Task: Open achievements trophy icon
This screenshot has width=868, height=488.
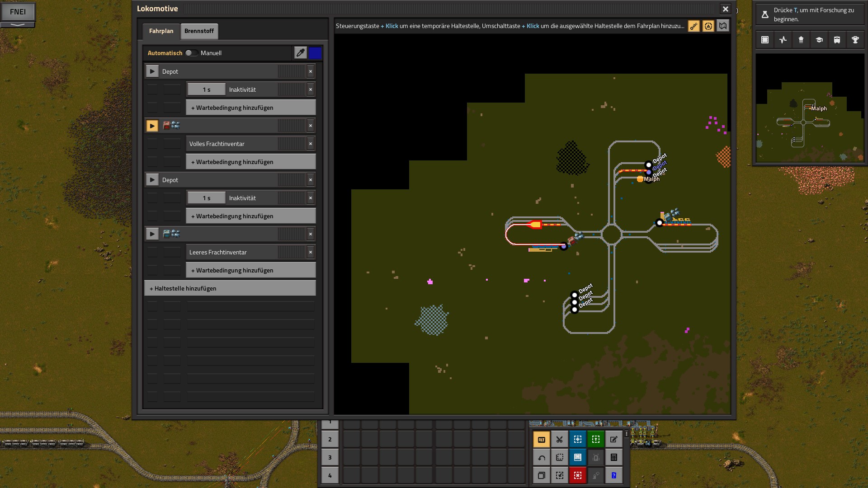Action: pos(855,40)
